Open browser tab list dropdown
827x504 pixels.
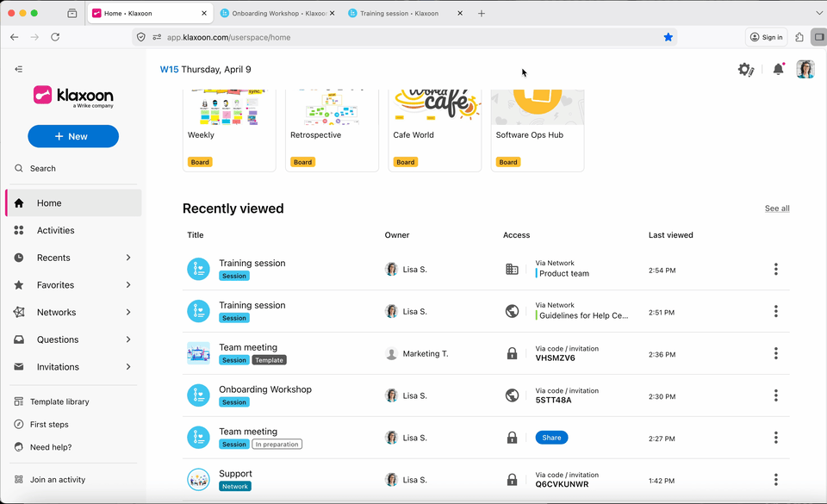[818, 13]
